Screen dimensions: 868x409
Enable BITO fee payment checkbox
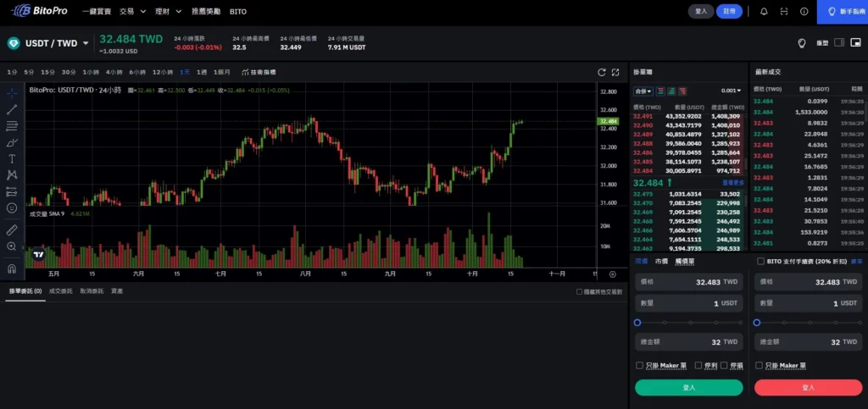[x=760, y=262]
